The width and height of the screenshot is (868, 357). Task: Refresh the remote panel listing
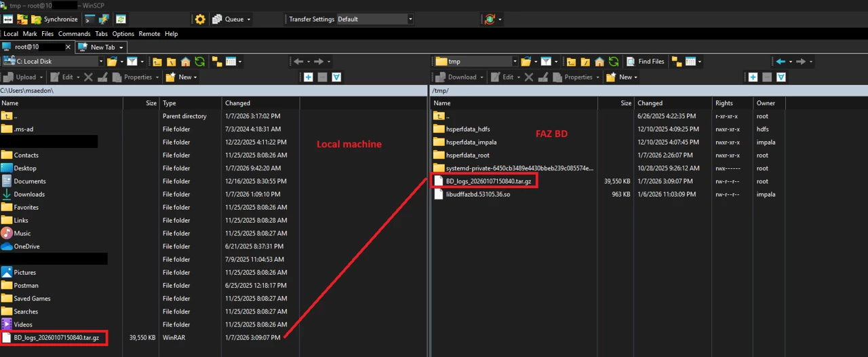[x=614, y=61]
